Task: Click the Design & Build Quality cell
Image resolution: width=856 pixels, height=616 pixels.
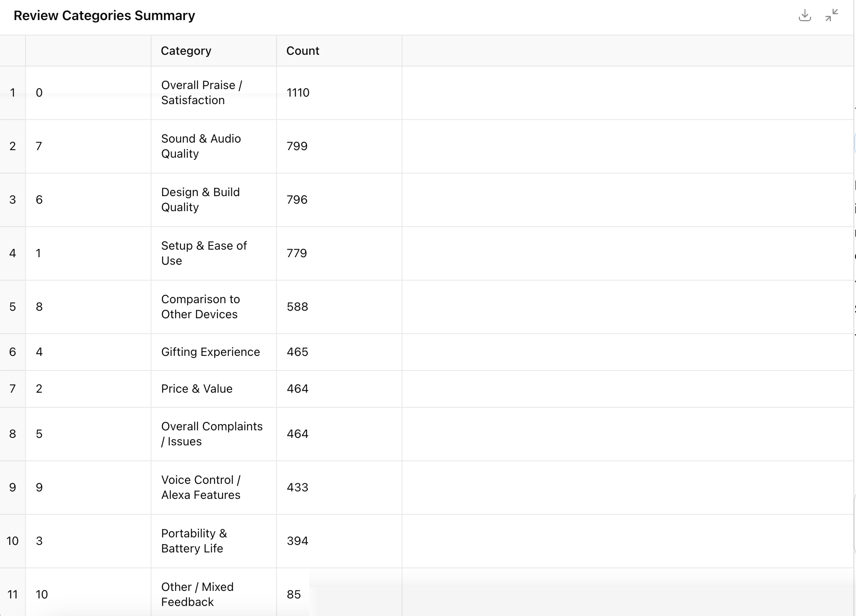Action: [200, 199]
